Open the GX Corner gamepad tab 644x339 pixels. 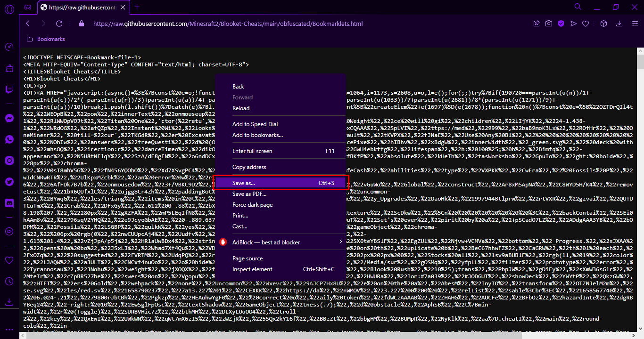pos(28,7)
